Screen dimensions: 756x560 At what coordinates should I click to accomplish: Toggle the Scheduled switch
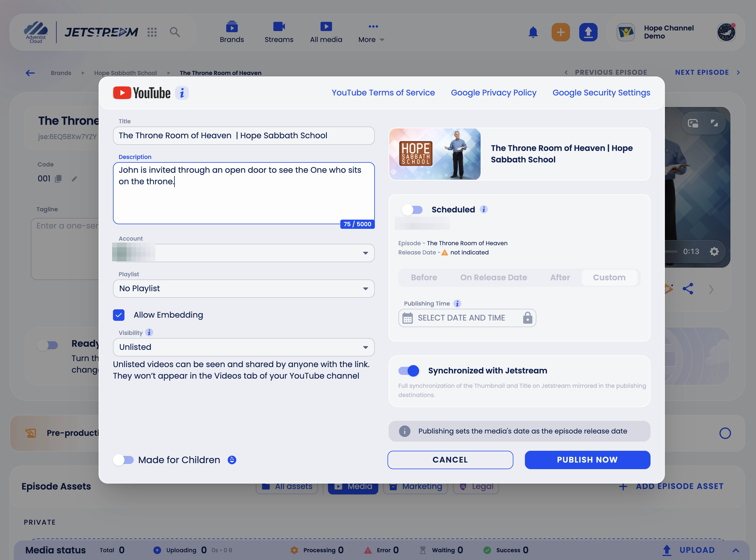[x=412, y=210]
